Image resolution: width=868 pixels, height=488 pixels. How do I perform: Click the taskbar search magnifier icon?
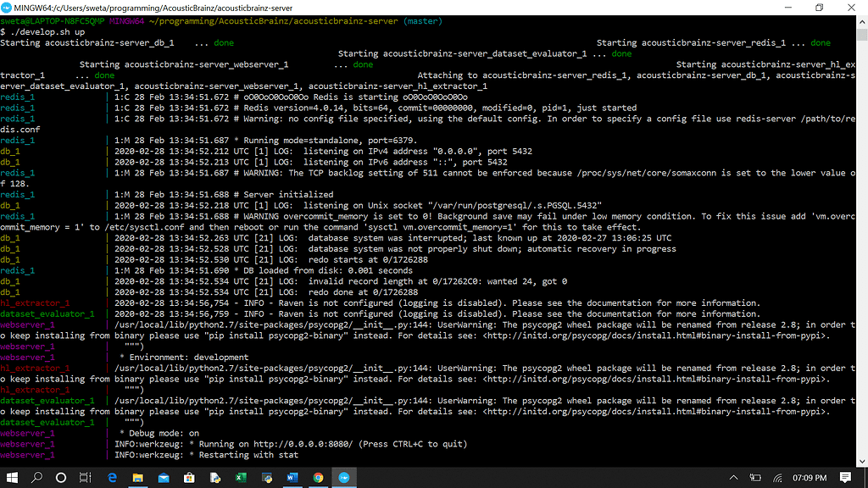[37, 477]
